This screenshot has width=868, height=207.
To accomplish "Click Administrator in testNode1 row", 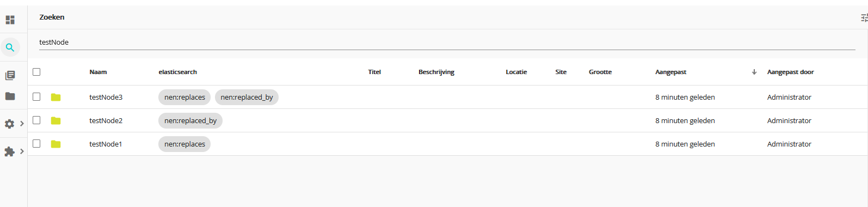I will tap(789, 144).
